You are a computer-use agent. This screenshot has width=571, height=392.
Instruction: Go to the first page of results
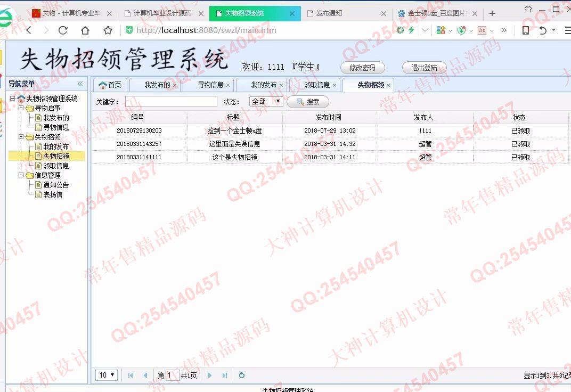[x=130, y=375]
